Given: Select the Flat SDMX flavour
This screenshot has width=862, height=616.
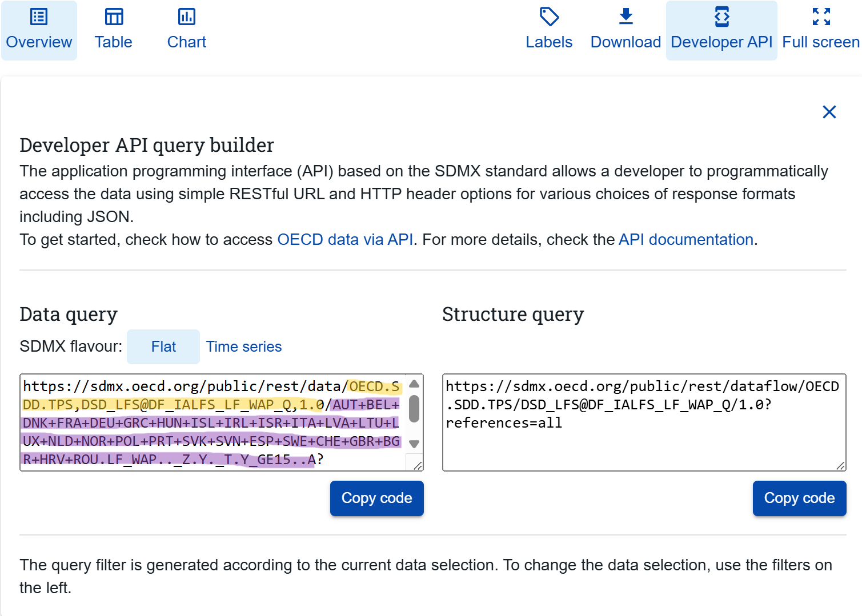Looking at the screenshot, I should 163,347.
